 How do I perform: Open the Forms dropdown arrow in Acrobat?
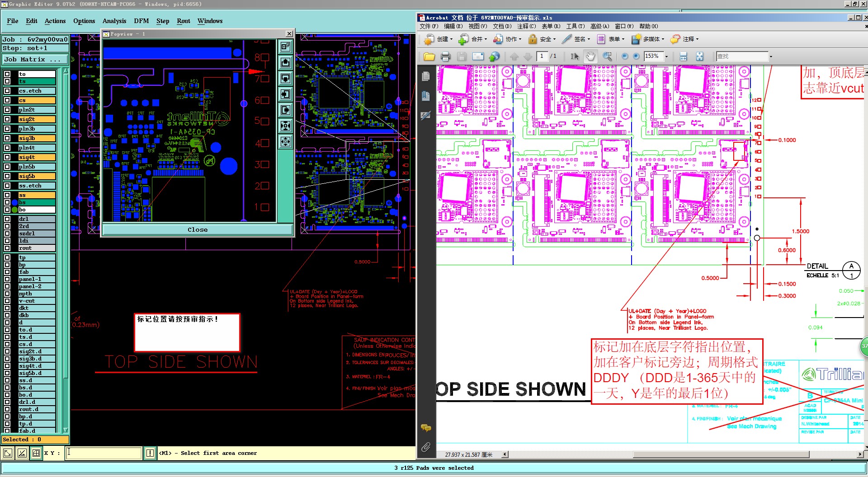(x=623, y=39)
